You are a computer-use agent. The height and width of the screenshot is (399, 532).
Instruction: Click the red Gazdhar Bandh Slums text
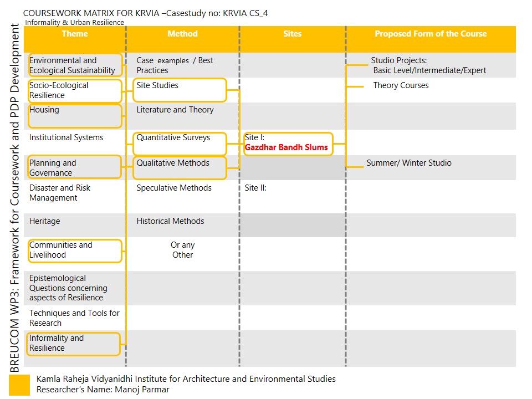click(286, 147)
